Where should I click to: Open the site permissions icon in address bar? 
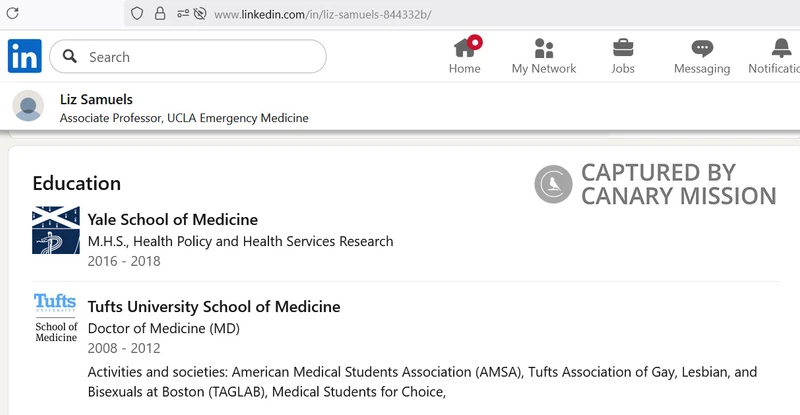click(x=183, y=14)
